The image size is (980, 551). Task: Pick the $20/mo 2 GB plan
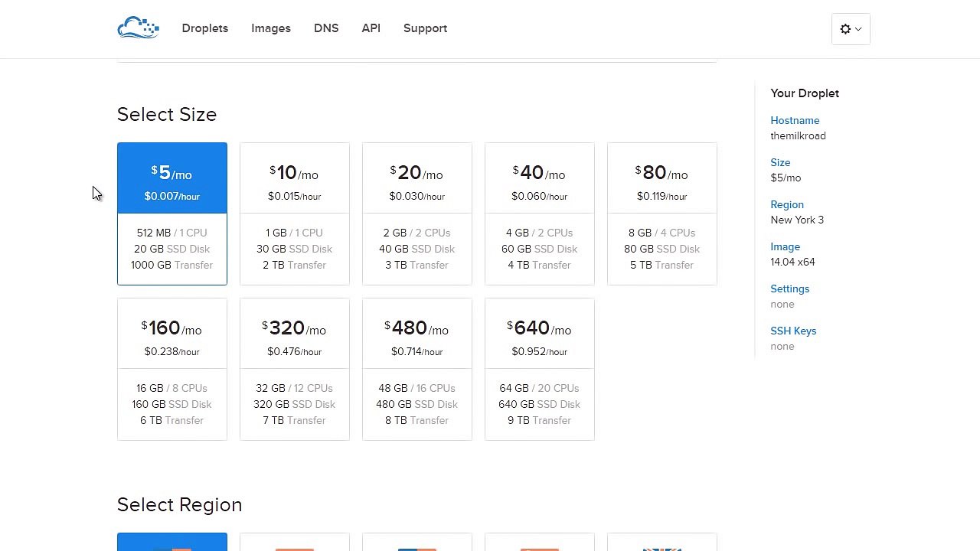pyautogui.click(x=417, y=214)
